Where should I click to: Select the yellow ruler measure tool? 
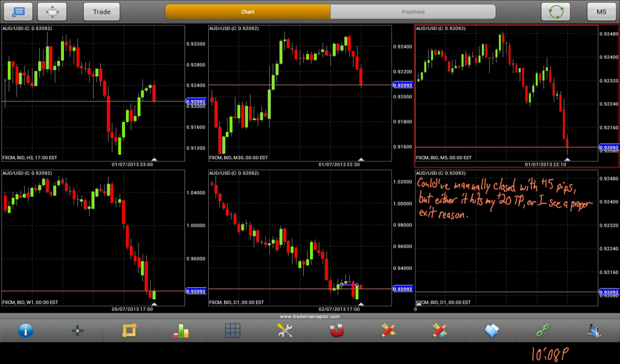(129, 330)
